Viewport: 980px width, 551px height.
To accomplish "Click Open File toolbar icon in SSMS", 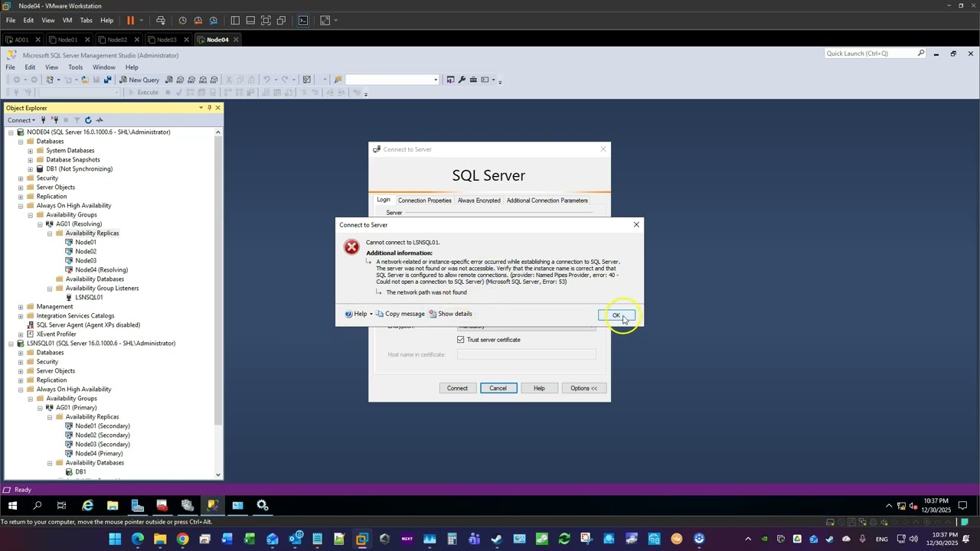I will [84, 80].
